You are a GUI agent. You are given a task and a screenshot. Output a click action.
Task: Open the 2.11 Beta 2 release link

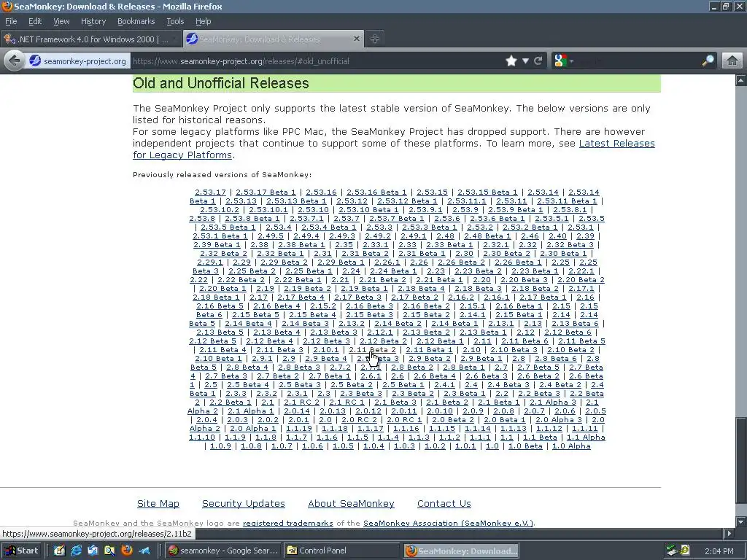pyautogui.click(x=371, y=349)
